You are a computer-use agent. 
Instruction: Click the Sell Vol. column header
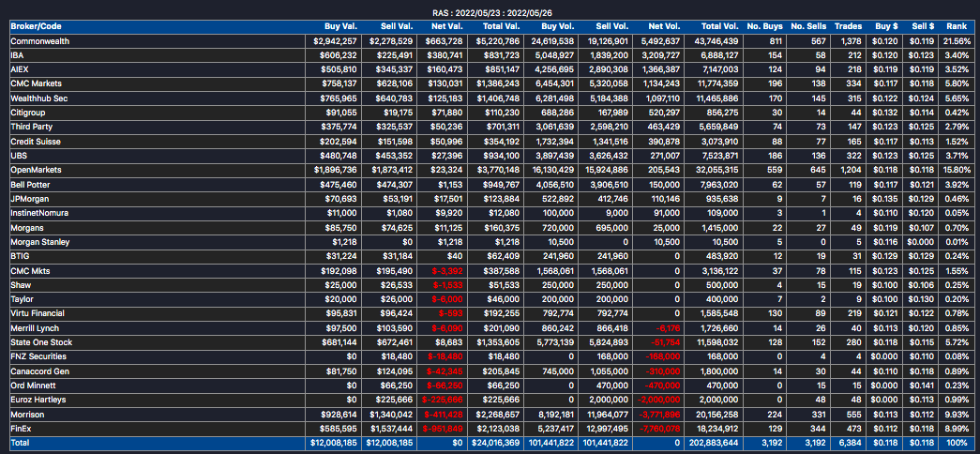(x=613, y=26)
